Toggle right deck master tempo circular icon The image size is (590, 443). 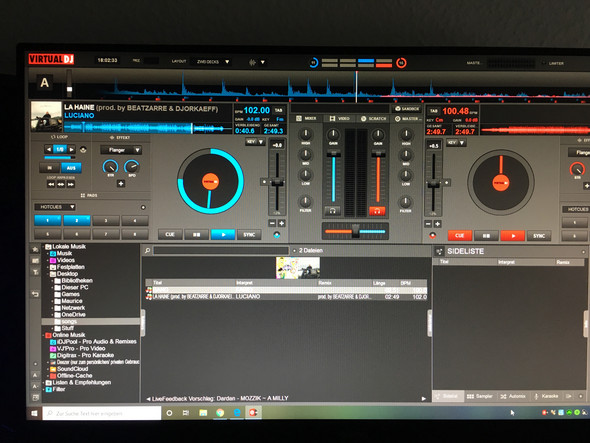pyautogui.click(x=433, y=236)
